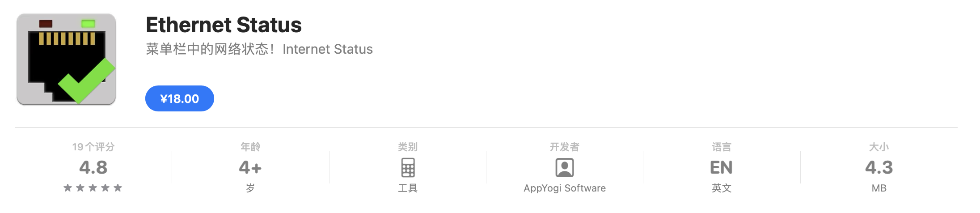Click the 年龄 age heading

(250, 147)
